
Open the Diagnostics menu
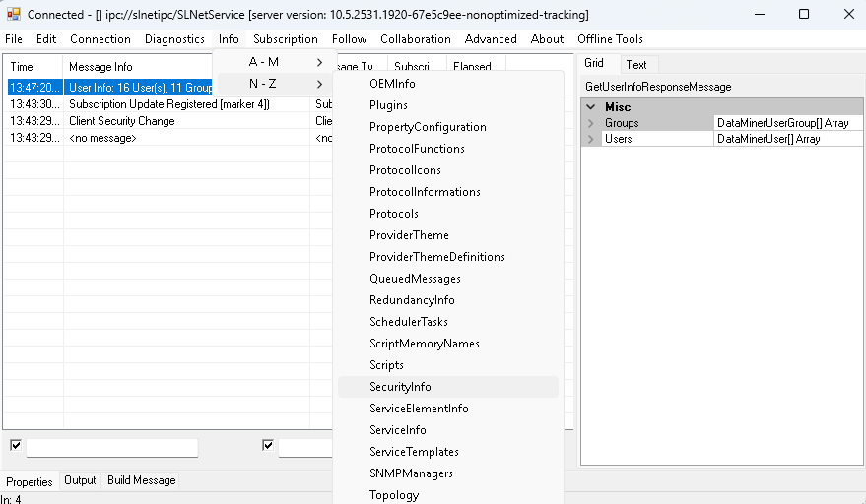(174, 39)
